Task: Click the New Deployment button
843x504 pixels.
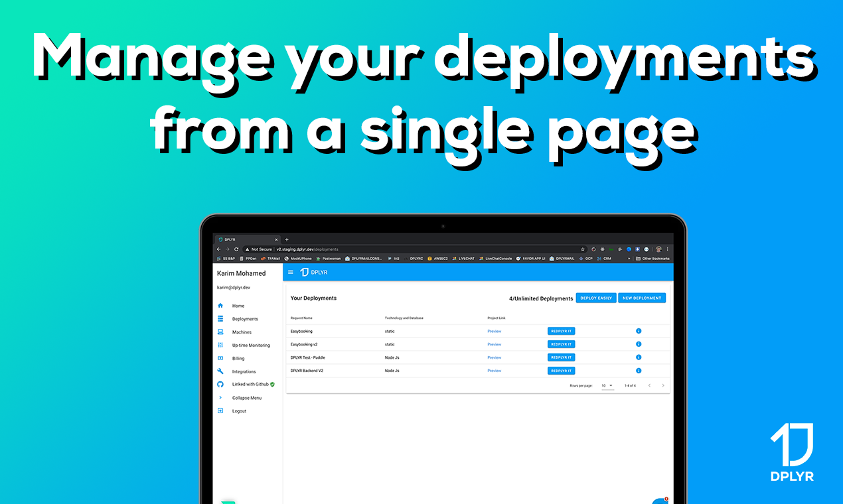Action: point(641,298)
